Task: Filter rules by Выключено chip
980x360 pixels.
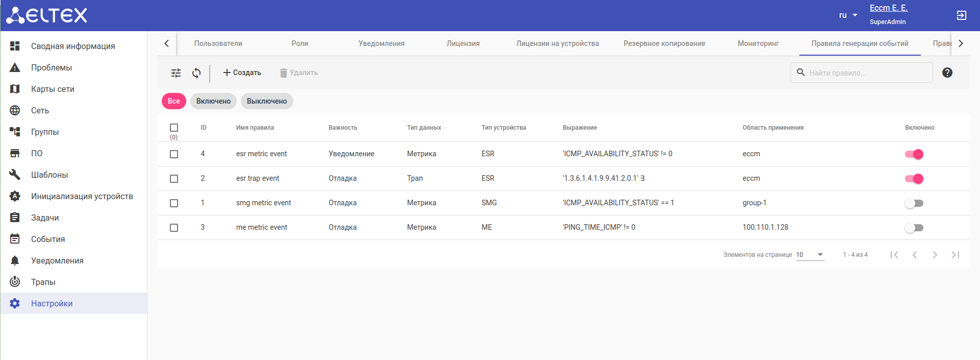Action: 267,101
